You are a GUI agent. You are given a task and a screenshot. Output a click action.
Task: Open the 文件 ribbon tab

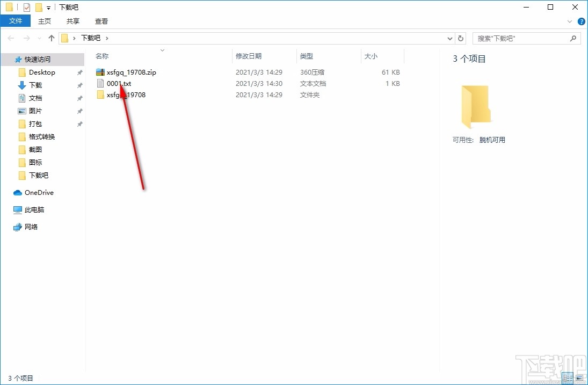16,21
